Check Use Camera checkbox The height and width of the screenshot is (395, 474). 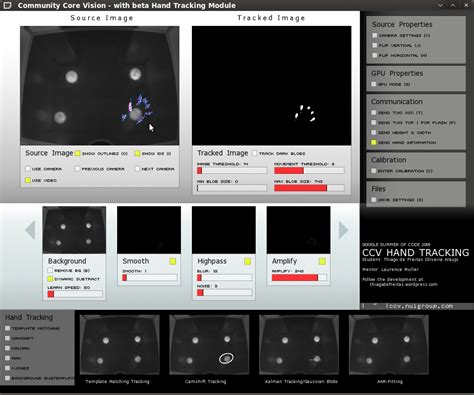[x=28, y=169]
